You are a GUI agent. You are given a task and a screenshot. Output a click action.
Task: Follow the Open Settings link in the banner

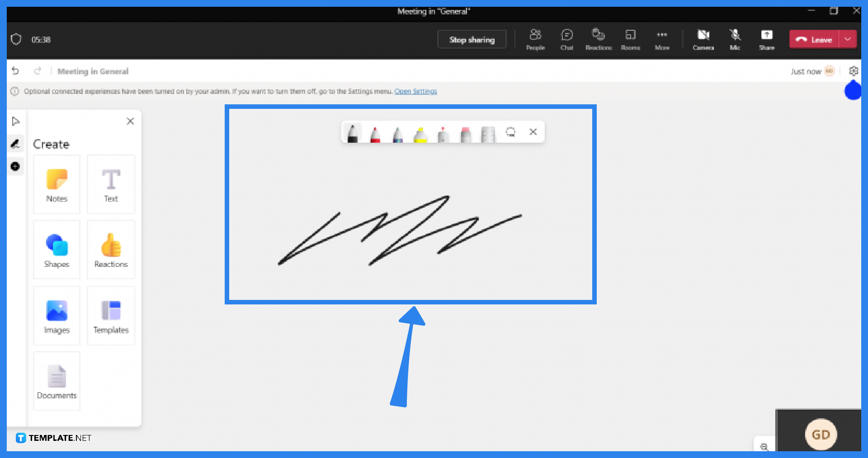point(415,91)
